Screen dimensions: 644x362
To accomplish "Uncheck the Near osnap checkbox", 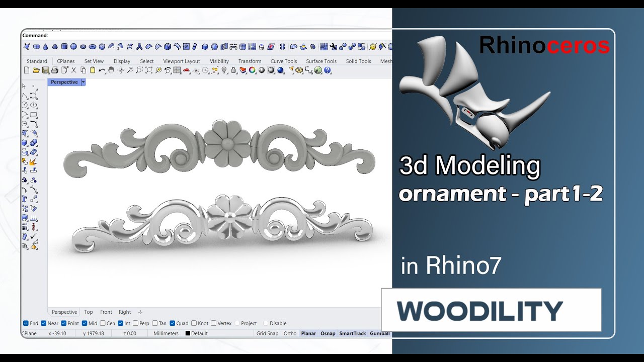I will pyautogui.click(x=44, y=323).
